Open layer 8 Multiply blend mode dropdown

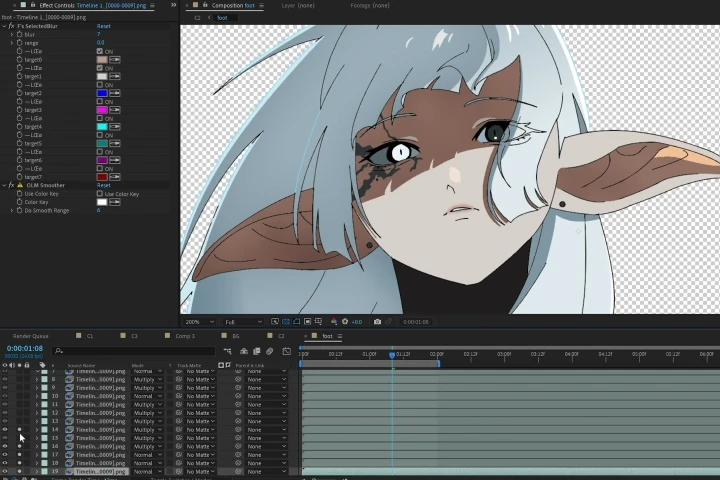[x=147, y=379]
